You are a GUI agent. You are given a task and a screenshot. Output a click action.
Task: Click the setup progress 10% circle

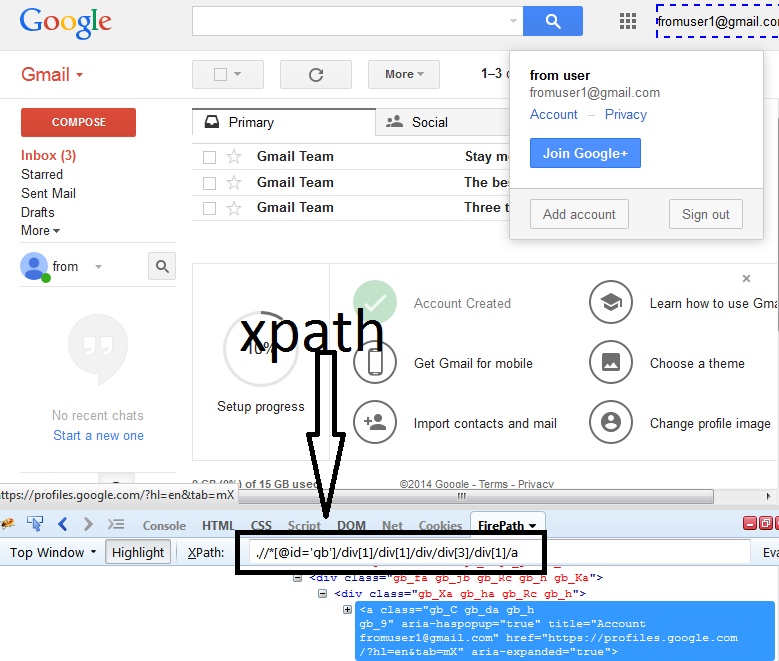tap(261, 348)
